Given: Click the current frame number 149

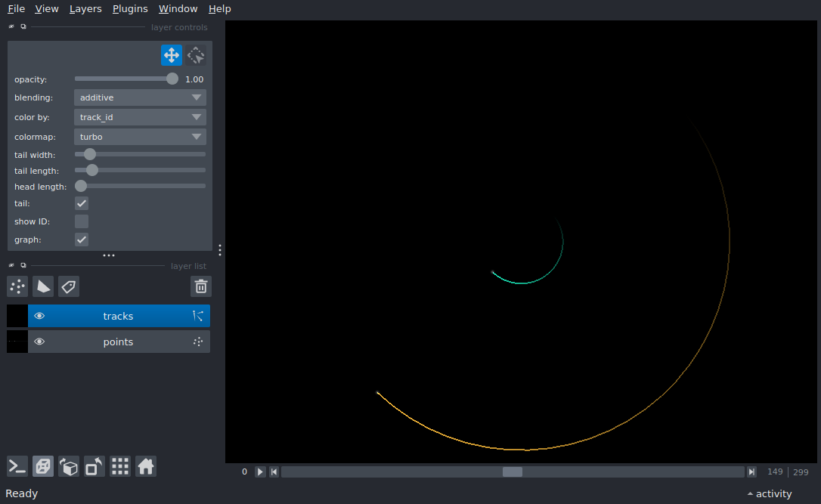Looking at the screenshot, I should pos(774,472).
